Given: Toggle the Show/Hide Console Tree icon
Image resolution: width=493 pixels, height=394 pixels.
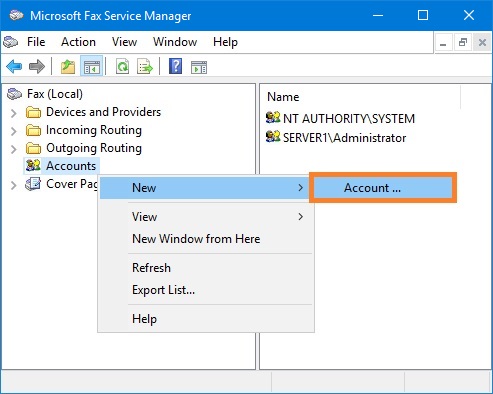Looking at the screenshot, I should 92,67.
